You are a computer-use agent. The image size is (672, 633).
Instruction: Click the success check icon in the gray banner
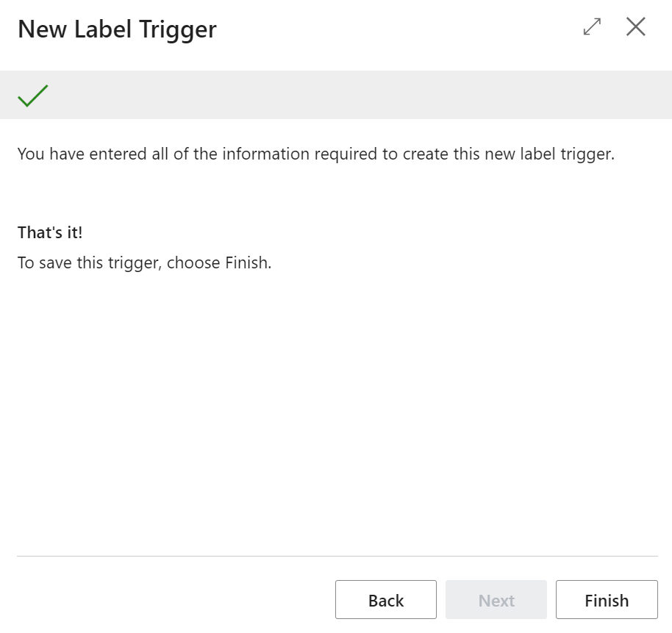tap(32, 94)
